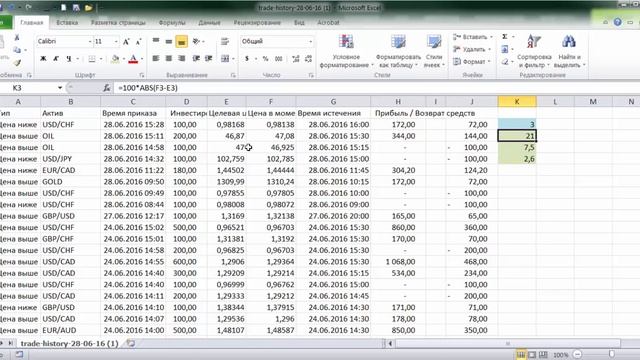This screenshot has height=360, width=640.
Task: Open Условное форматирование menu
Action: [346, 51]
